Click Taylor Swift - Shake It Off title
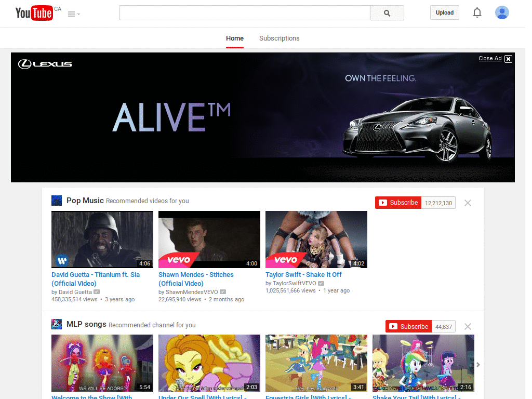This screenshot has height=399, width=532. (x=303, y=274)
